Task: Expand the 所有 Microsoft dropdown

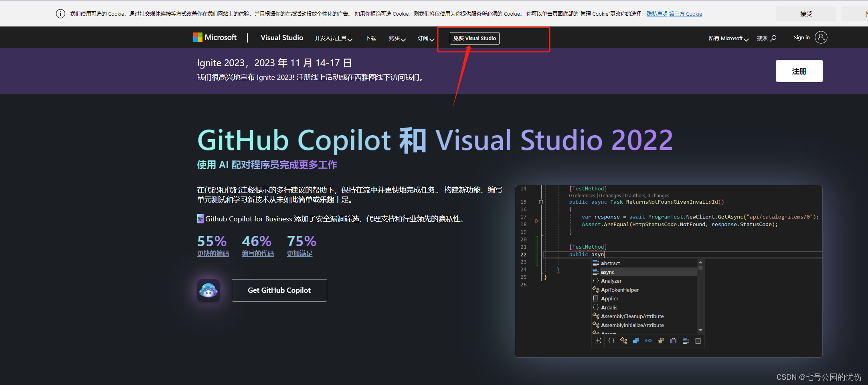Action: point(728,38)
